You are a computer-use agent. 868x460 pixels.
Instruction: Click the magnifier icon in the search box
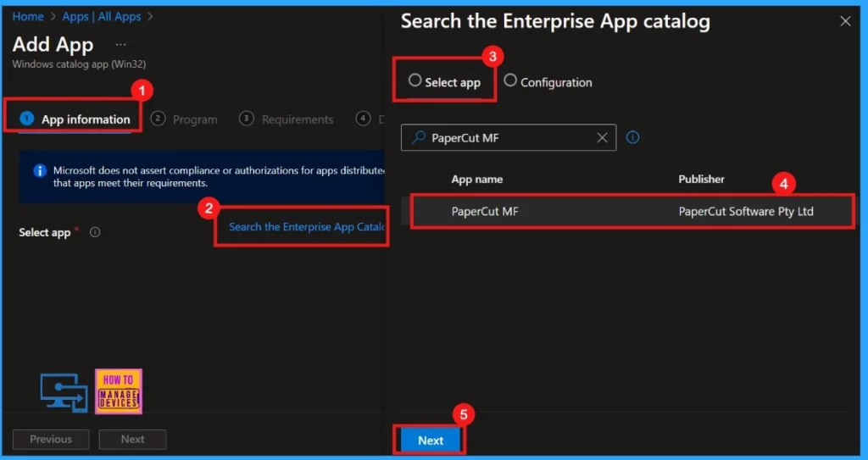point(419,137)
